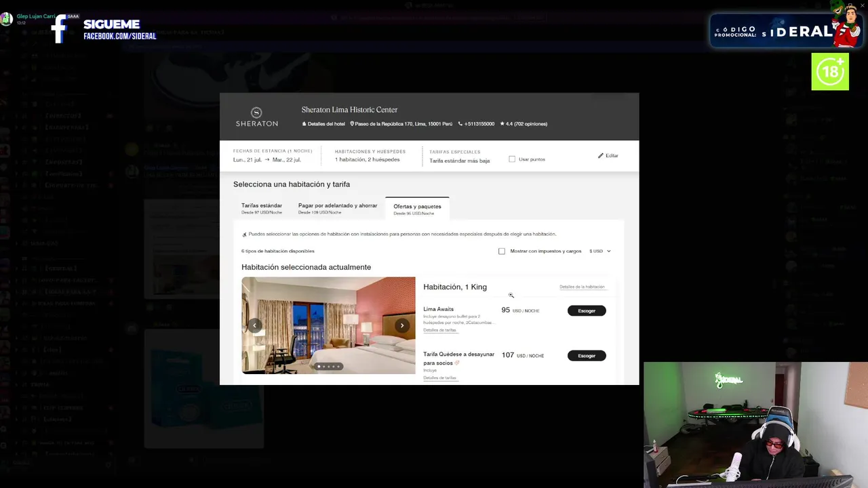The width and height of the screenshot is (868, 488).
Task: Click the accessibility icon before Puedes seleccionar
Action: coord(244,235)
